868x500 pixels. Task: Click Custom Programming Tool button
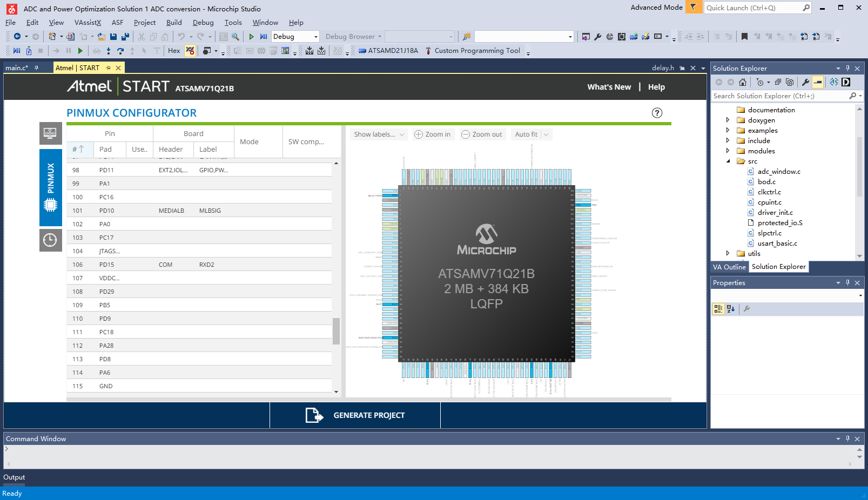tap(473, 51)
